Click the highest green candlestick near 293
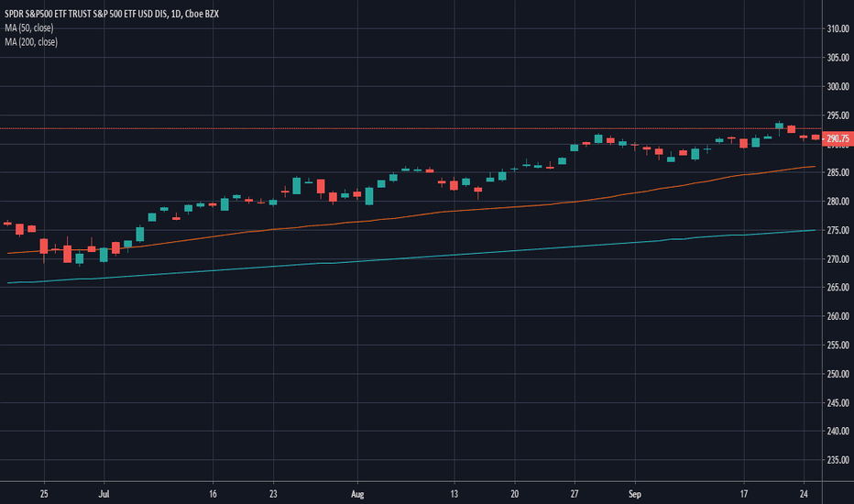This screenshot has width=854, height=504. tap(780, 126)
